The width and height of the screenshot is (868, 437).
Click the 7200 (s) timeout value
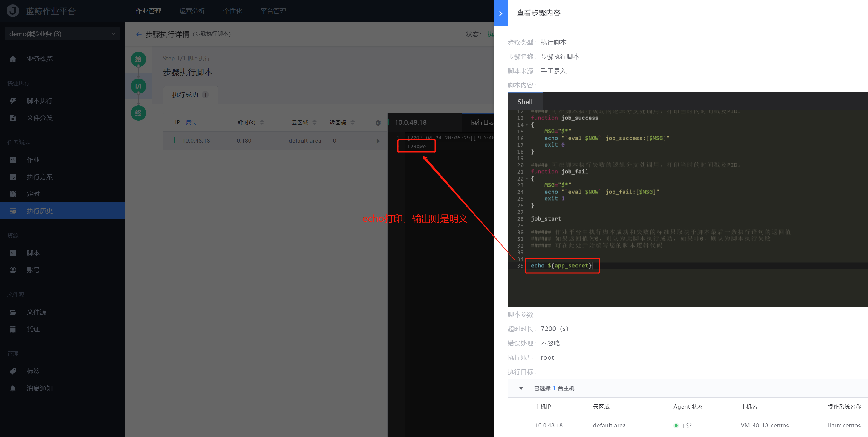click(x=554, y=329)
